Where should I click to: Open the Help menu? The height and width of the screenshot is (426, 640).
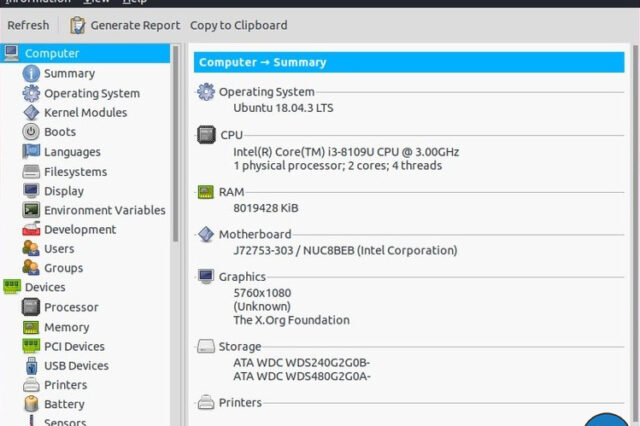pos(134,2)
